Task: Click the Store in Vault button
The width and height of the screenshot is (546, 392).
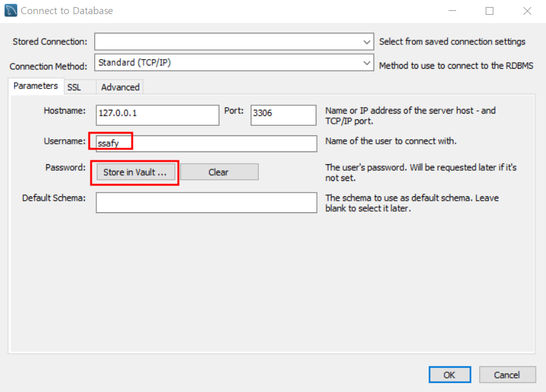Action: click(x=135, y=172)
